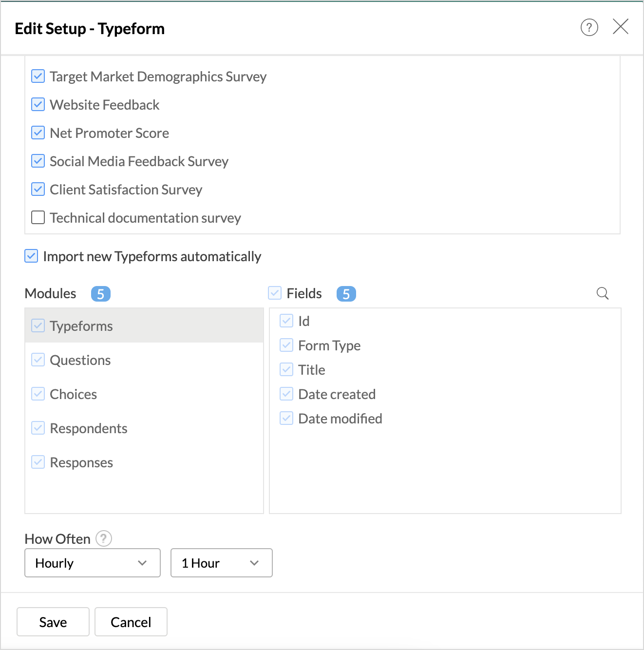Toggle the Form Type field checkbox

tap(286, 345)
